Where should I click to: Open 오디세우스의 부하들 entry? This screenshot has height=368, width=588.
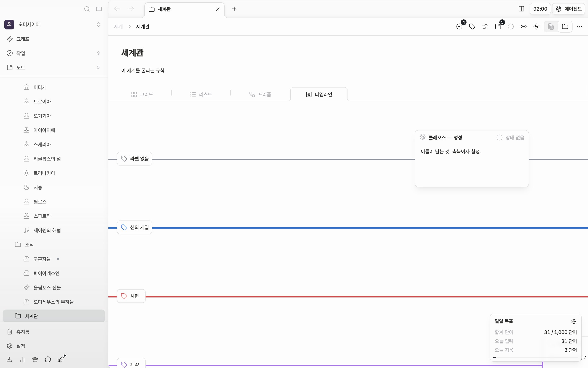point(54,302)
